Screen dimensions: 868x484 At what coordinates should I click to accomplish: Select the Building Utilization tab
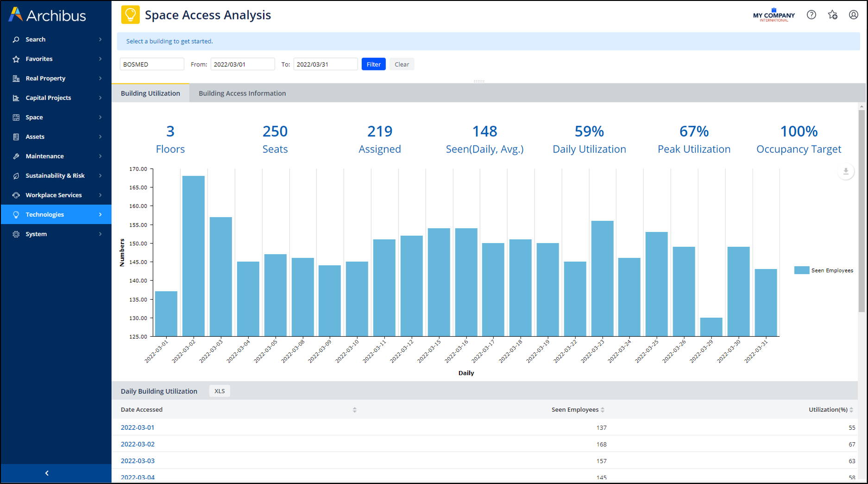(x=151, y=93)
